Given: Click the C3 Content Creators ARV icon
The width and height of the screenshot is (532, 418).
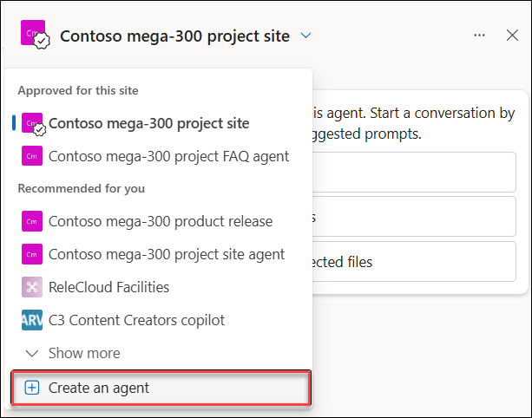Looking at the screenshot, I should [32, 320].
